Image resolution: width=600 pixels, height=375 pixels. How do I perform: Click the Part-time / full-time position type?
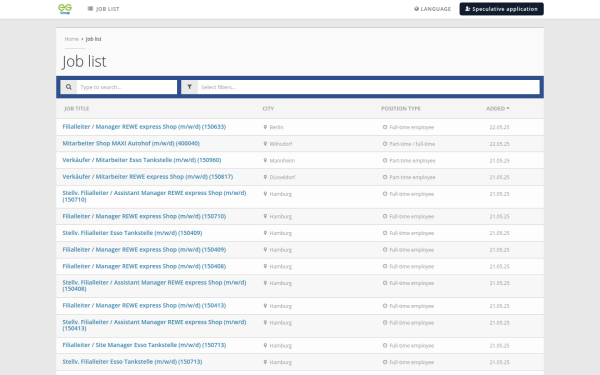[412, 144]
